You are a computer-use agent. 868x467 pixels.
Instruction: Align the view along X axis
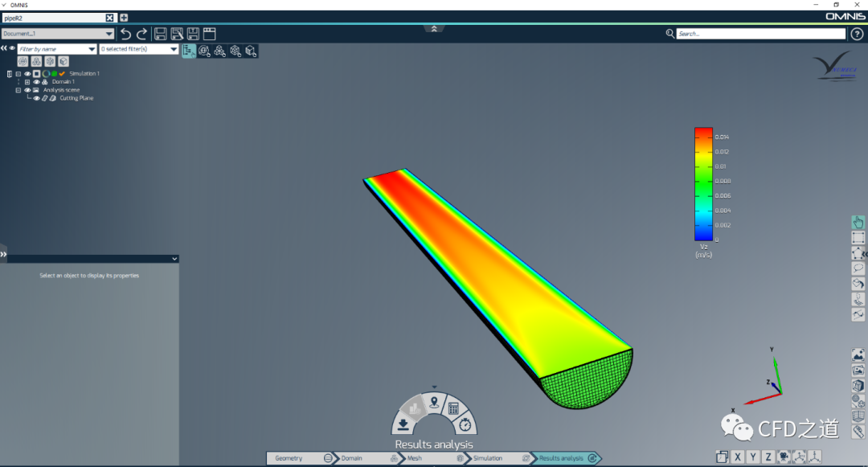point(737,457)
